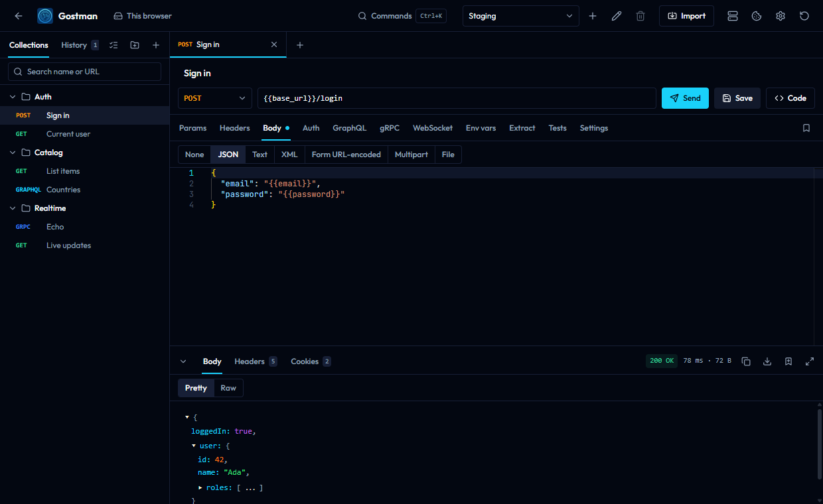Save response as example bookmark icon
Image resolution: width=823 pixels, height=504 pixels.
788,361
